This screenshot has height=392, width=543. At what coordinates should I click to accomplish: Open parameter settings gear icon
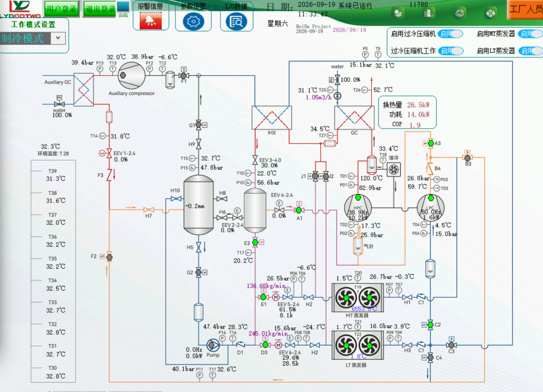pos(193,22)
